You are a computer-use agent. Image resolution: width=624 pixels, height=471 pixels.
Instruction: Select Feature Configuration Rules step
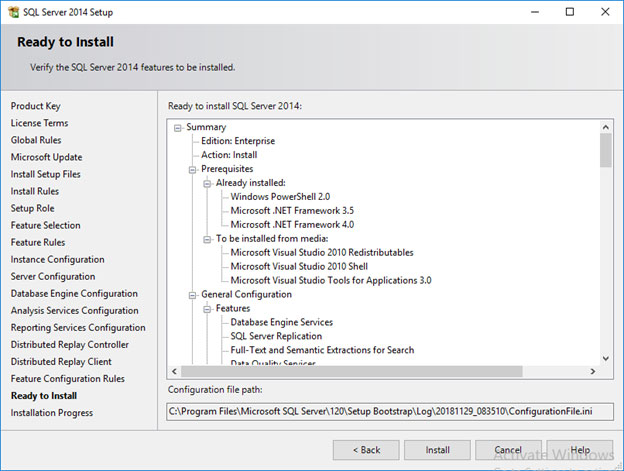click(x=68, y=379)
